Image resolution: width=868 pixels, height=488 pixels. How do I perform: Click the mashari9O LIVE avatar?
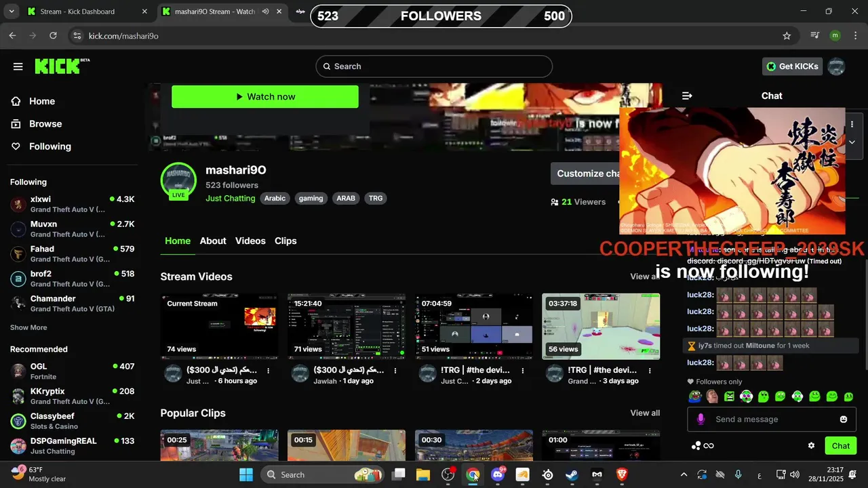[178, 180]
